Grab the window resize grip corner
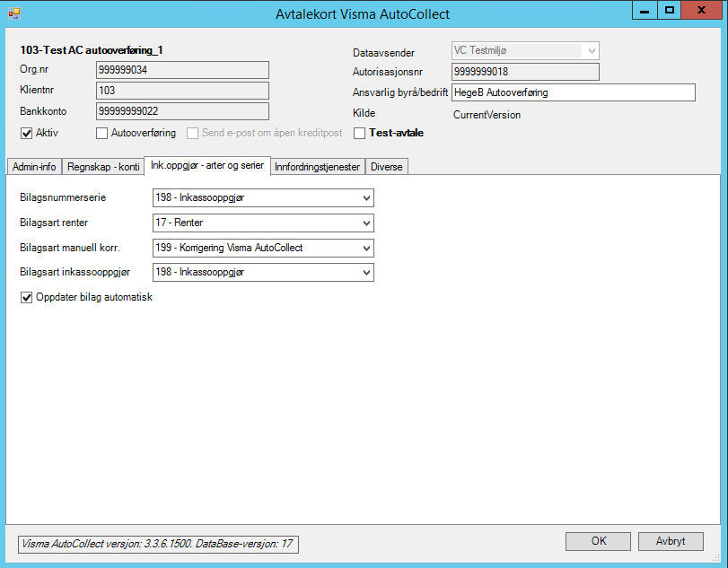728x568 pixels. pos(715,557)
